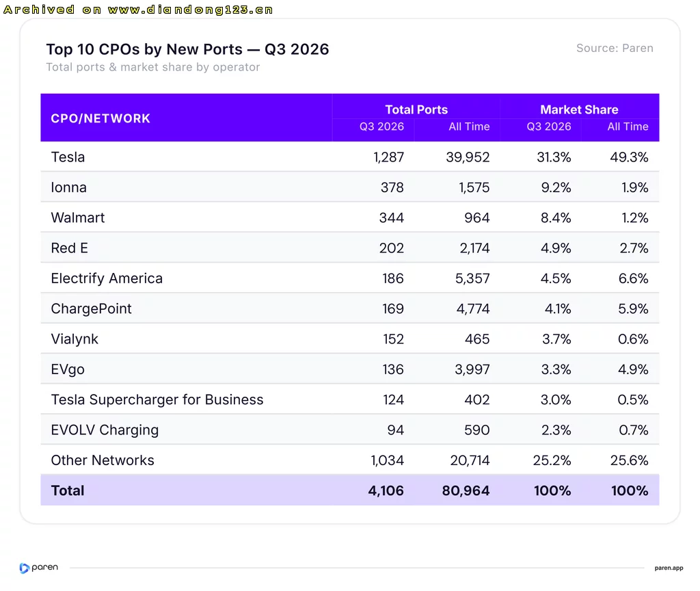Click the '80,964' total all-time ports value
The height and width of the screenshot is (591, 700).
coord(466,491)
